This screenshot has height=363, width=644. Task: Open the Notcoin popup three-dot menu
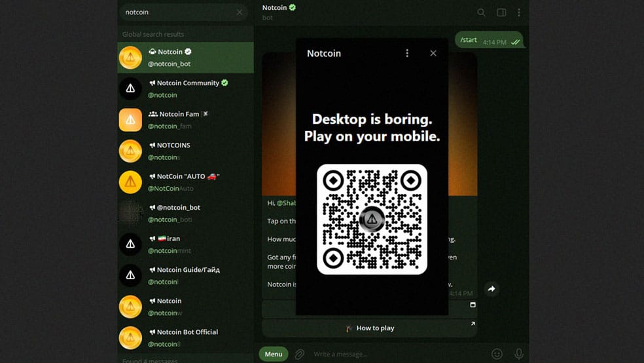tap(407, 53)
